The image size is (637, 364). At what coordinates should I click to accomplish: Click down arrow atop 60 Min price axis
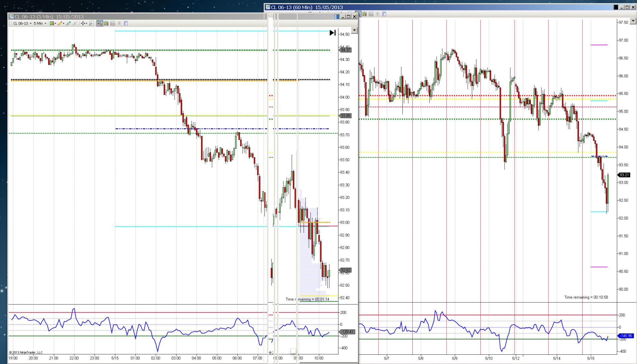click(633, 21)
